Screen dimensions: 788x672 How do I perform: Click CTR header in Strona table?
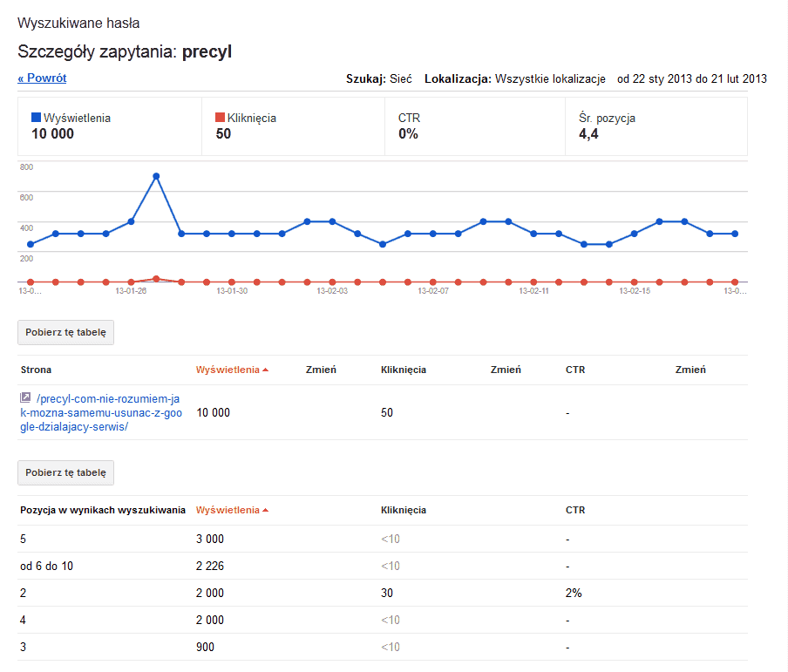(x=575, y=370)
